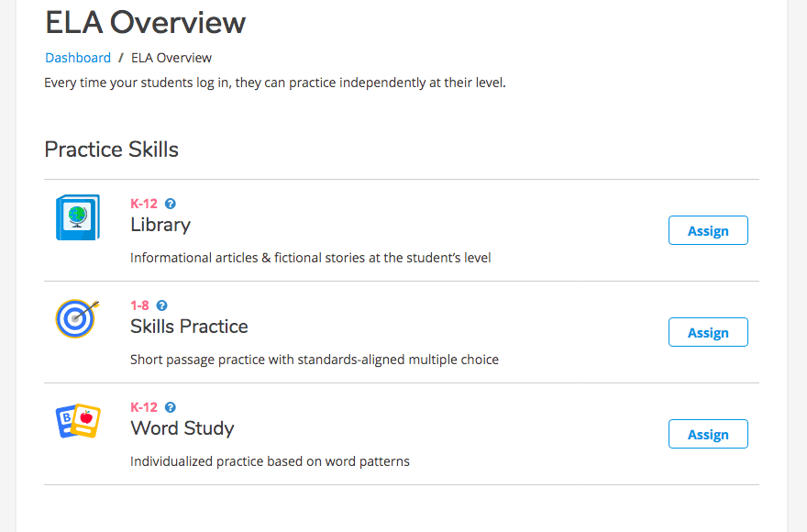Click the Practice Skills section heading
The height and width of the screenshot is (532, 807).
[x=111, y=150]
